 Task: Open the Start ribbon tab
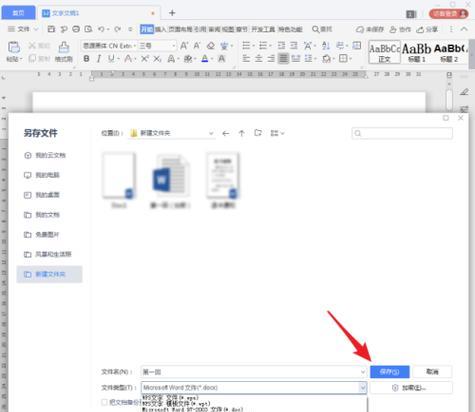(147, 29)
